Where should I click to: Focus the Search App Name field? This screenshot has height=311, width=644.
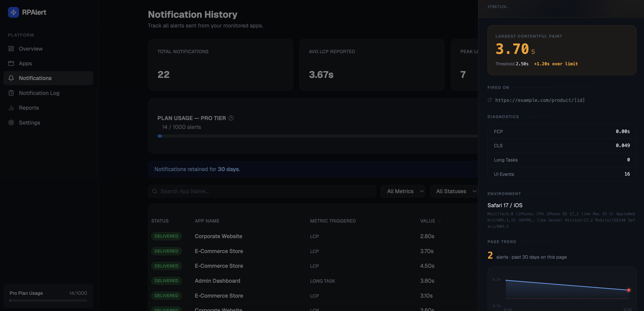262,191
